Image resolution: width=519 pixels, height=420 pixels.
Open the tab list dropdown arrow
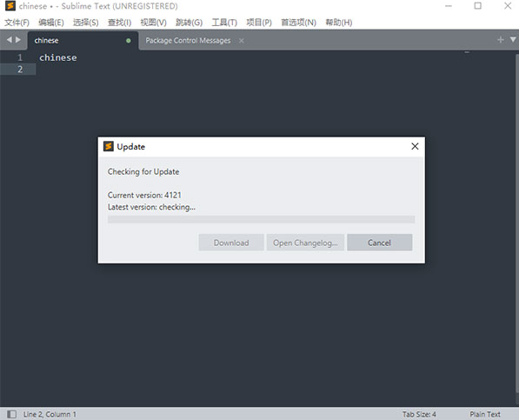coord(513,40)
